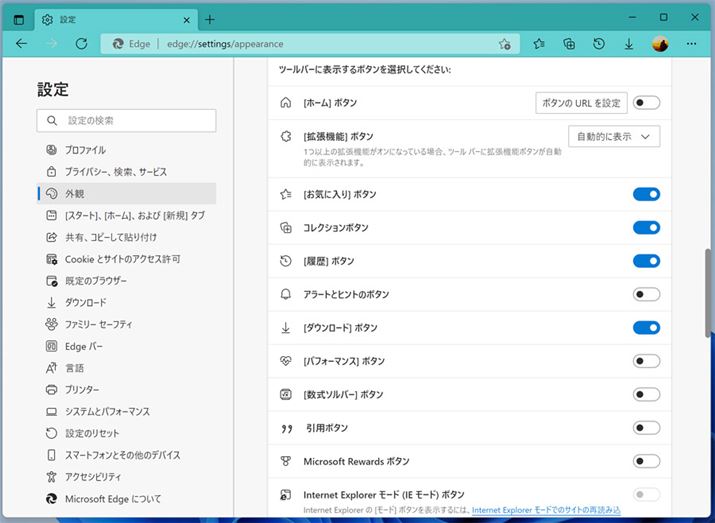Open the 自動的に表示 dropdown

pyautogui.click(x=613, y=136)
